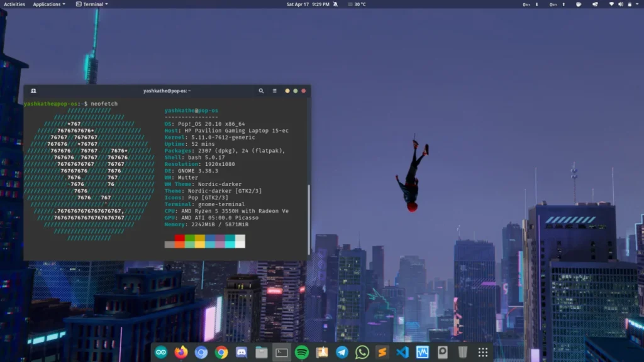Click the new tab icon in terminal titlebar
The width and height of the screenshot is (644, 362).
(34, 90)
